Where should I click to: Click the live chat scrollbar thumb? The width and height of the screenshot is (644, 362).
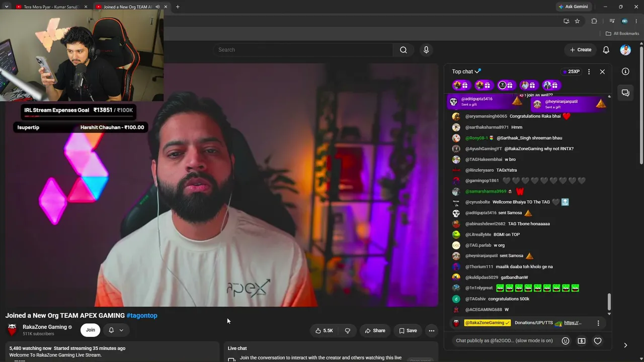click(609, 302)
